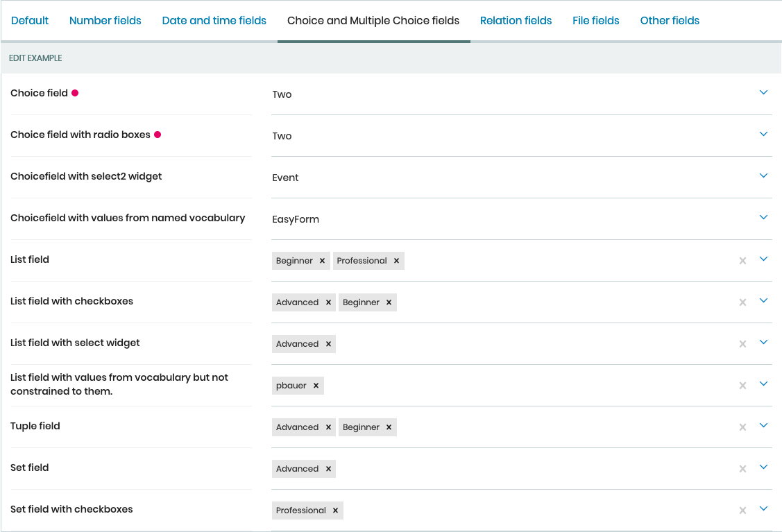
Task: Expand List field with checkboxes options chevron
Action: click(763, 300)
